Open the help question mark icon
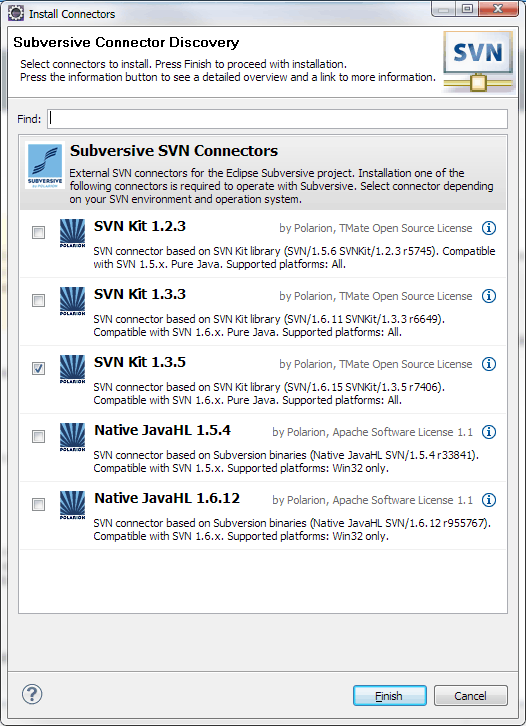The height and width of the screenshot is (726, 526). click(x=32, y=694)
